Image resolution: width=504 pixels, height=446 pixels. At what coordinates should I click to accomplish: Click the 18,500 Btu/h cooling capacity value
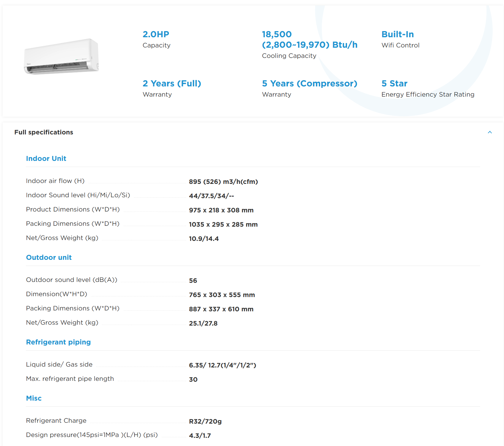pos(310,40)
